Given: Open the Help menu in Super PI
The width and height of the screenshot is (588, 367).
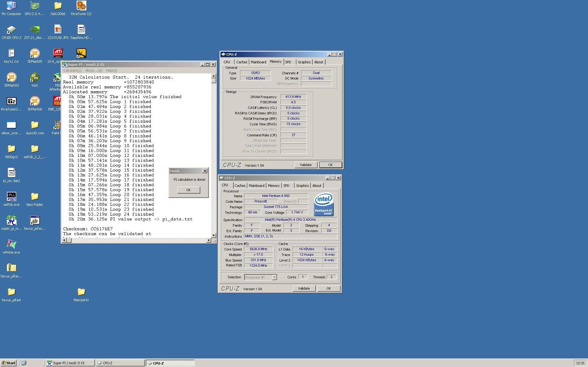Looking at the screenshot, I should [x=111, y=70].
